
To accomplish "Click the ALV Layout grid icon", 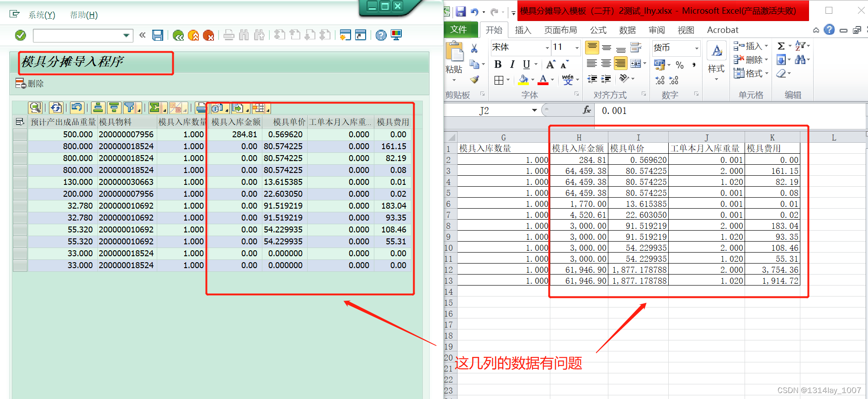I will point(259,108).
